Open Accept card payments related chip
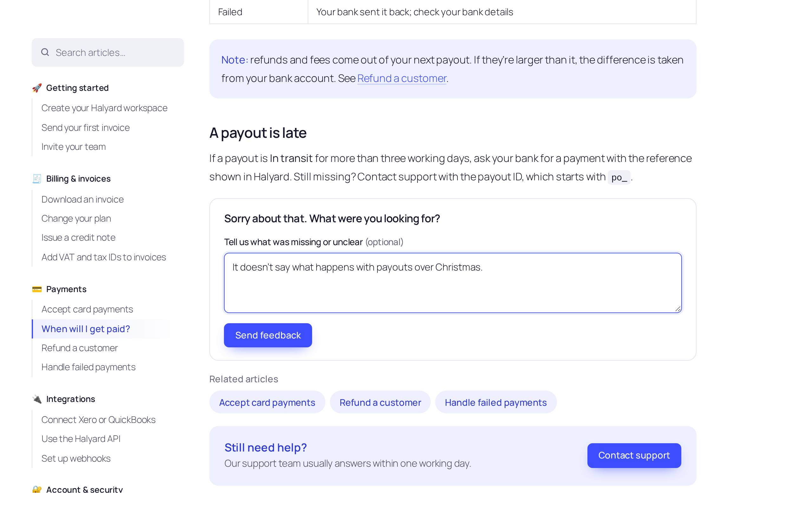This screenshot has height=508, width=812. click(x=267, y=402)
